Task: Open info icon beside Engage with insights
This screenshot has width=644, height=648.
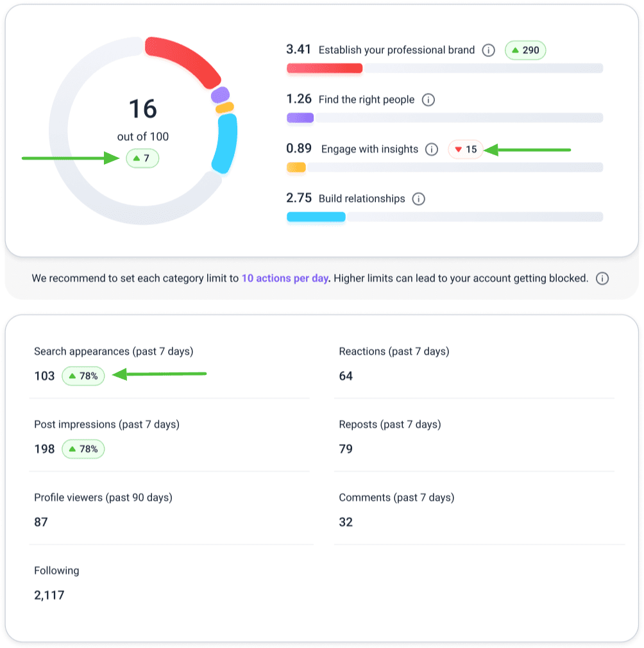Action: click(x=432, y=149)
